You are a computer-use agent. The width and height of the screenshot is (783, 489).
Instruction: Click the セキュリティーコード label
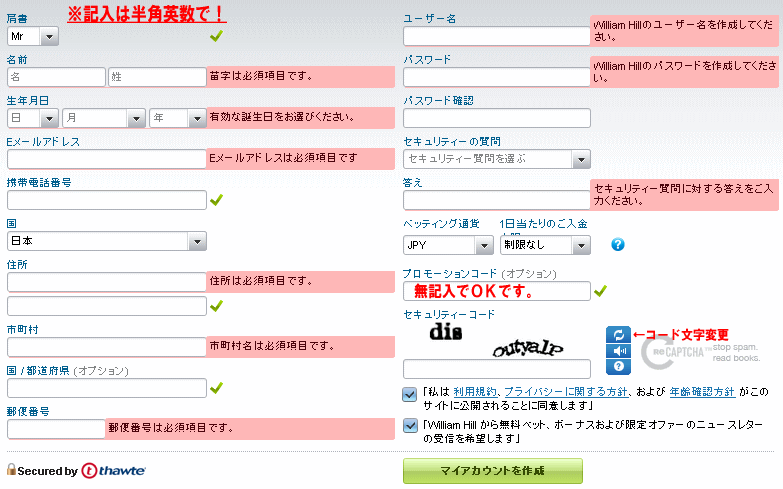click(x=449, y=315)
